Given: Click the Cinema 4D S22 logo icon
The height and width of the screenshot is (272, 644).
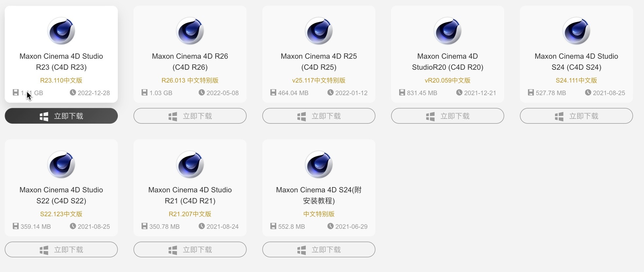Looking at the screenshot, I should point(61,165).
